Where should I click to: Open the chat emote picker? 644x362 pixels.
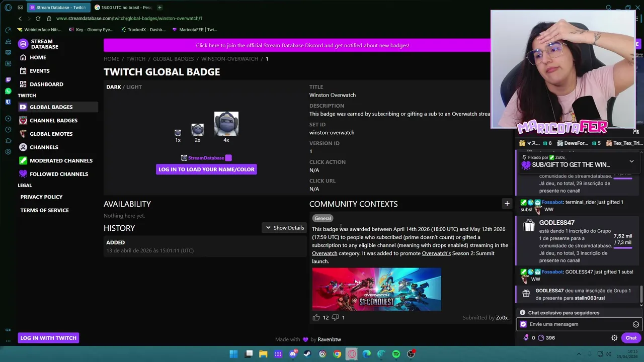(635, 325)
